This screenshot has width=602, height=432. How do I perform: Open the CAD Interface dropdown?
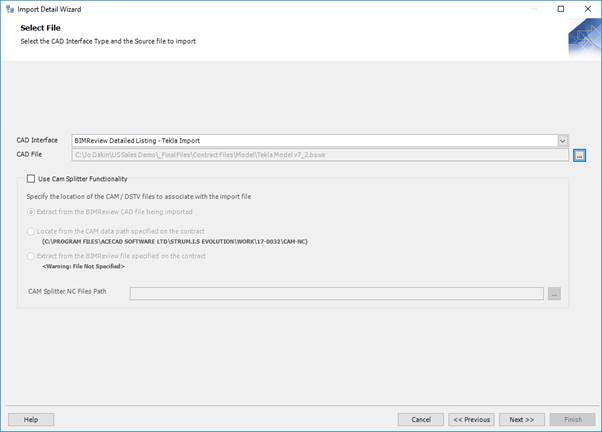(563, 141)
